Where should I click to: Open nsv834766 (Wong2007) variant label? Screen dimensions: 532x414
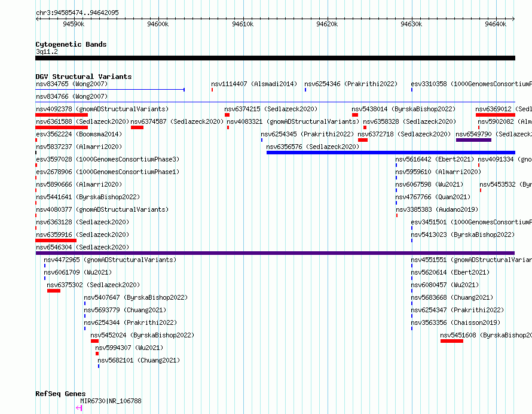(72, 96)
